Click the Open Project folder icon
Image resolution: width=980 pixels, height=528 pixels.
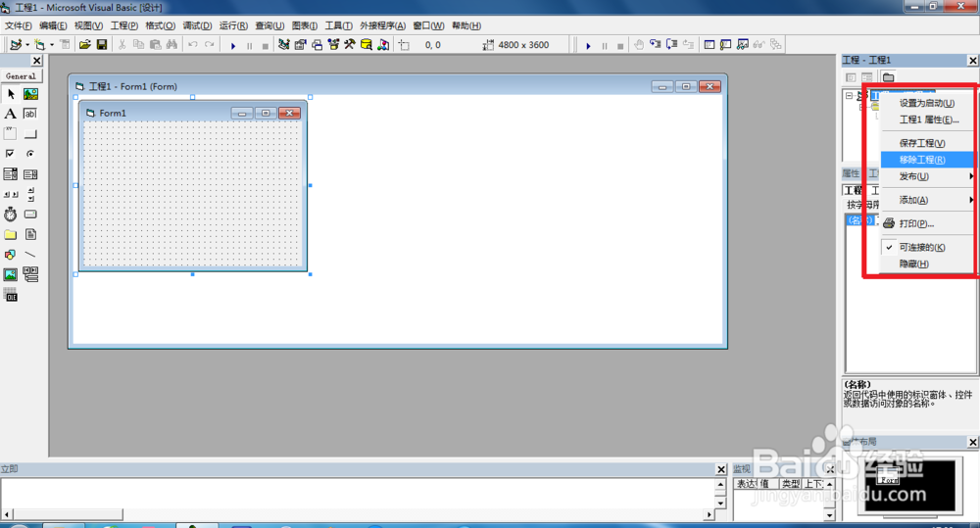tap(85, 44)
